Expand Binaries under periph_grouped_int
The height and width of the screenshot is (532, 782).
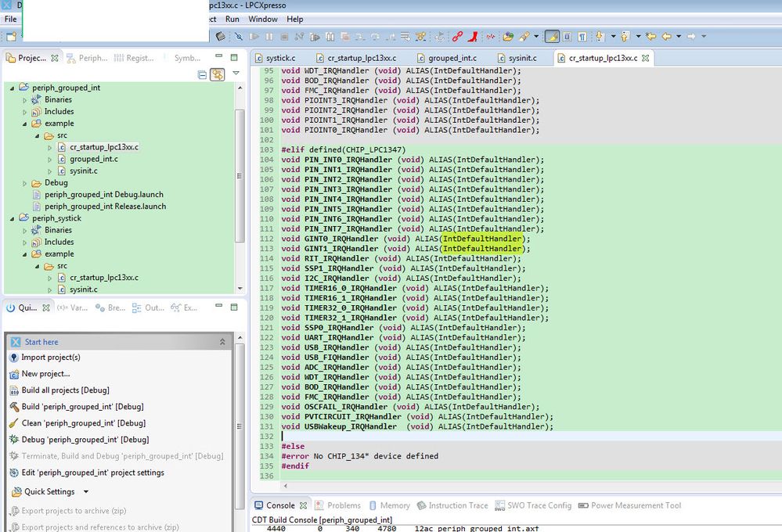pyautogui.click(x=24, y=99)
